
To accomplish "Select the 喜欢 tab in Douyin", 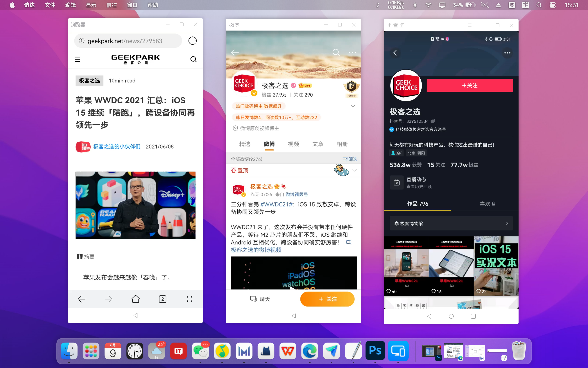I will 487,204.
